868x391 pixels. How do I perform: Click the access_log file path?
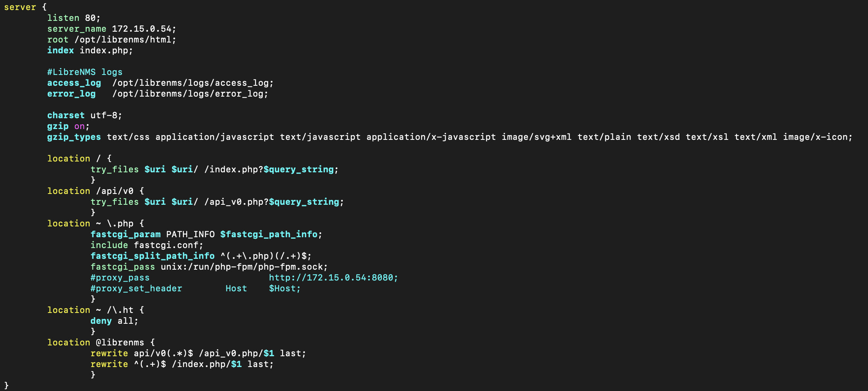click(x=191, y=83)
